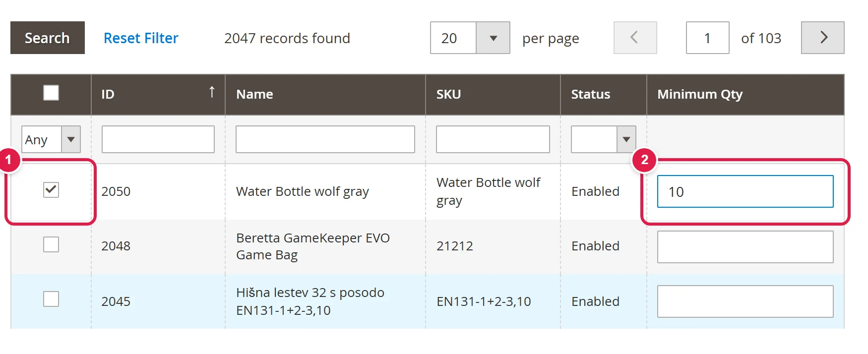868x354 pixels.
Task: Go to the previous page arrow
Action: click(635, 38)
